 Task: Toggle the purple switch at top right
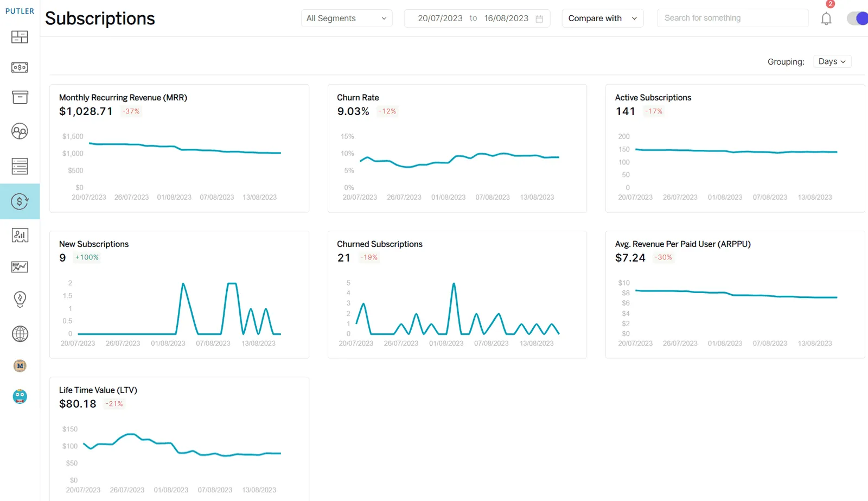[x=858, y=18]
